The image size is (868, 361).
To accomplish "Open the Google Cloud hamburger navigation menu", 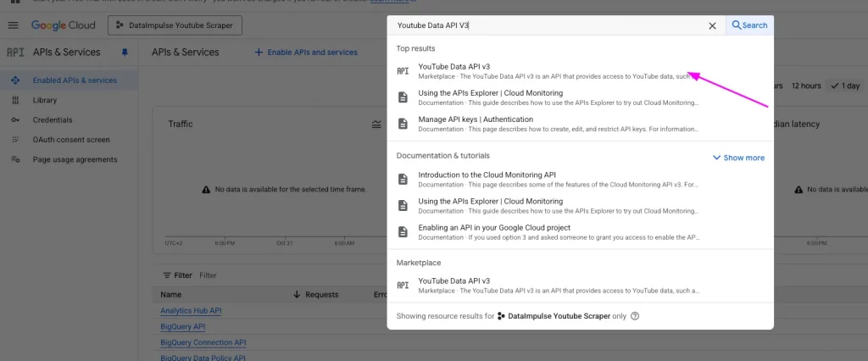I will (13, 25).
